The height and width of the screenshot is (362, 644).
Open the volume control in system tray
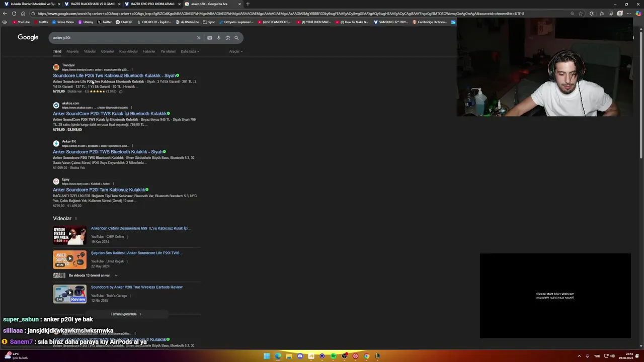coord(612,356)
